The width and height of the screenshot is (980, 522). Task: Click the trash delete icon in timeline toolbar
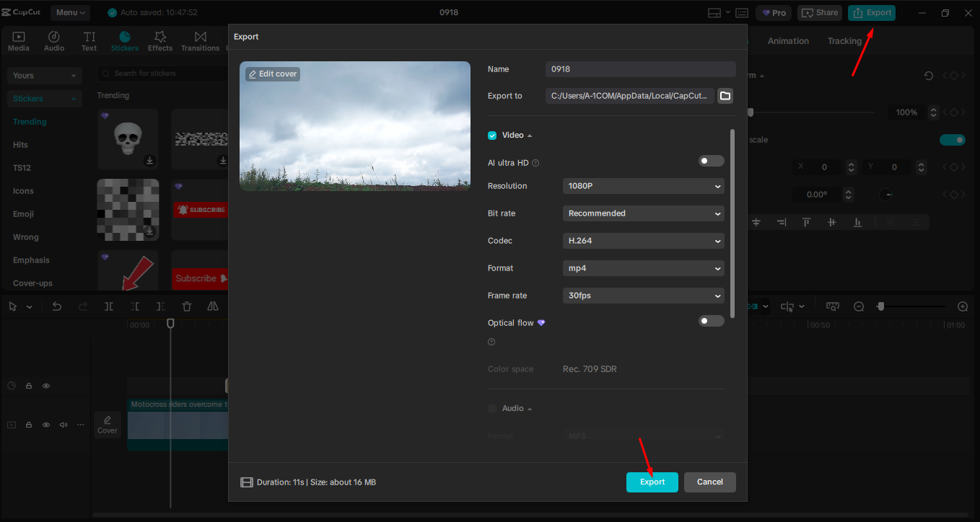[x=187, y=306]
